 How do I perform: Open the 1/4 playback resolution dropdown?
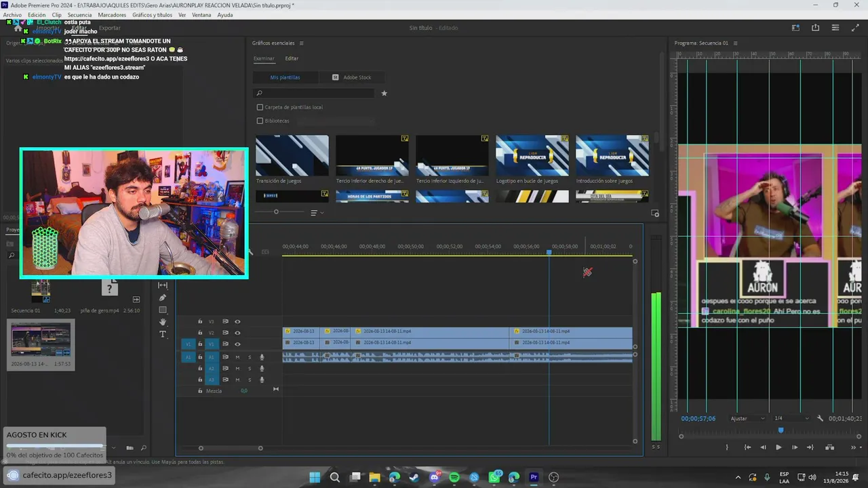click(793, 418)
